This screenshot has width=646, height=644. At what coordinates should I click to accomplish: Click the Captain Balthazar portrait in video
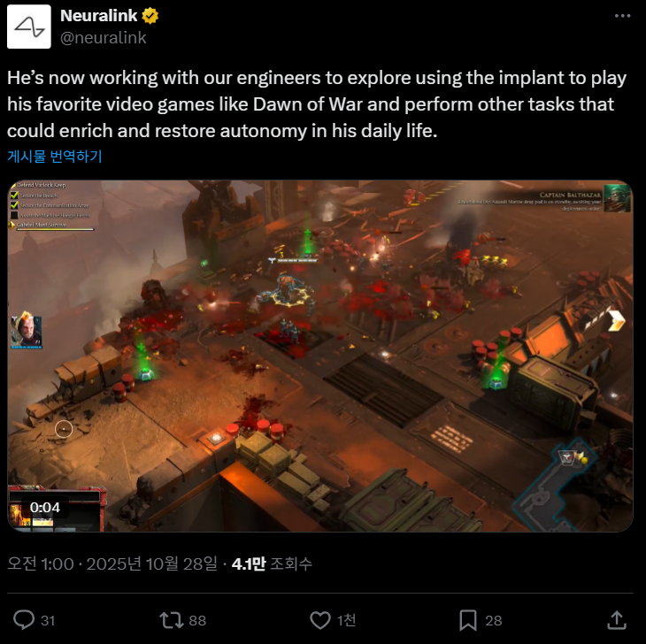617,198
